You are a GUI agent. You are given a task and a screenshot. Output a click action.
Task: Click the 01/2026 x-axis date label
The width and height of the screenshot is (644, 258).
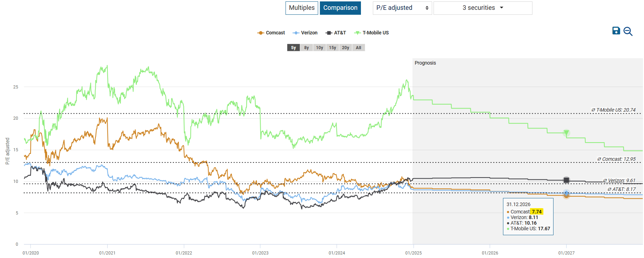coord(490,253)
